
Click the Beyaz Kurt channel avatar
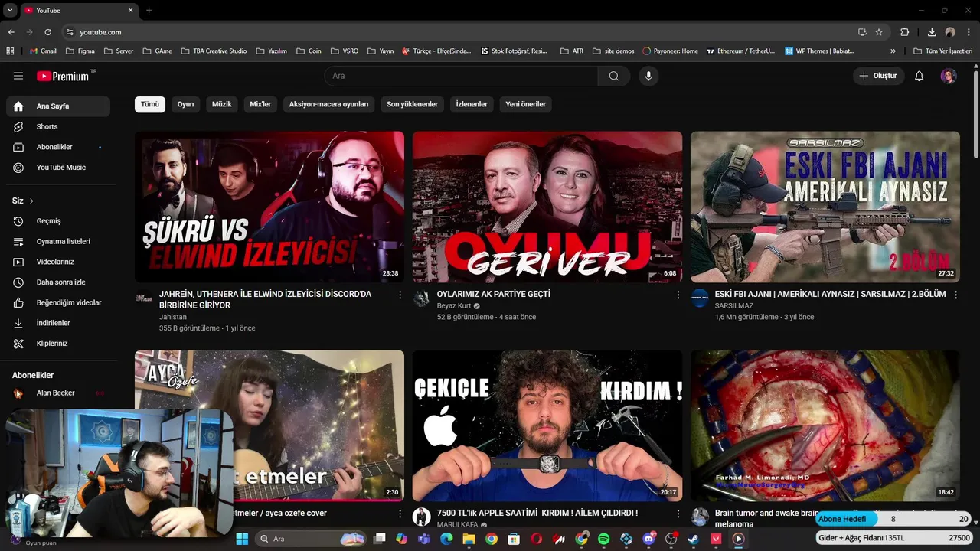pyautogui.click(x=421, y=298)
